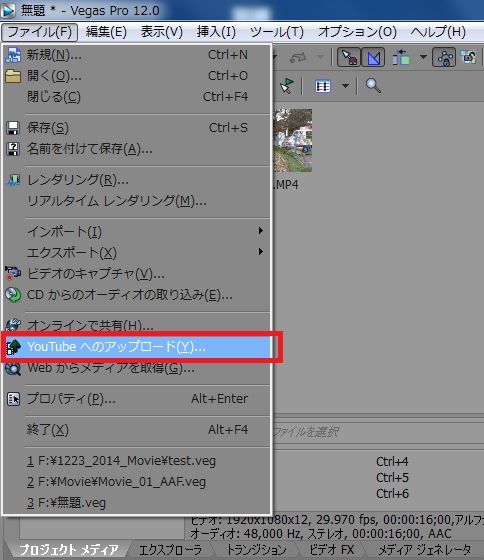Click the upload icon beside YouTube entry
The image size is (484, 560).
tap(14, 347)
